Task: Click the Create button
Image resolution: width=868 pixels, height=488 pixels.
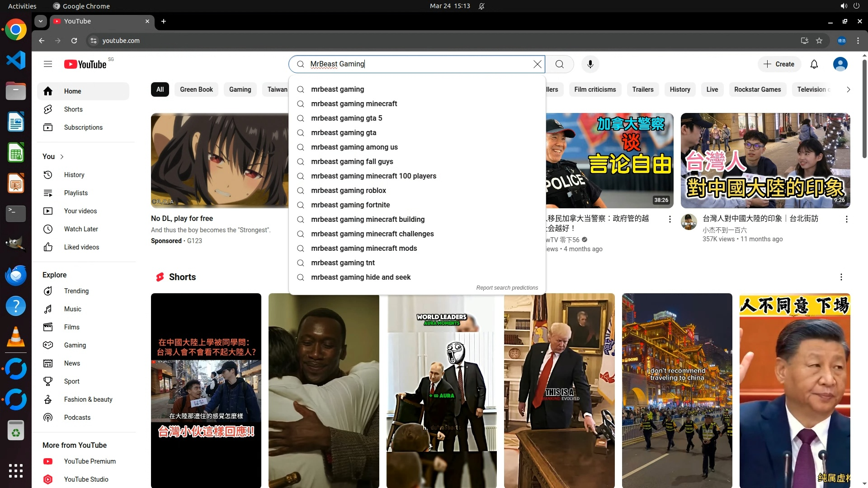Action: tap(779, 64)
